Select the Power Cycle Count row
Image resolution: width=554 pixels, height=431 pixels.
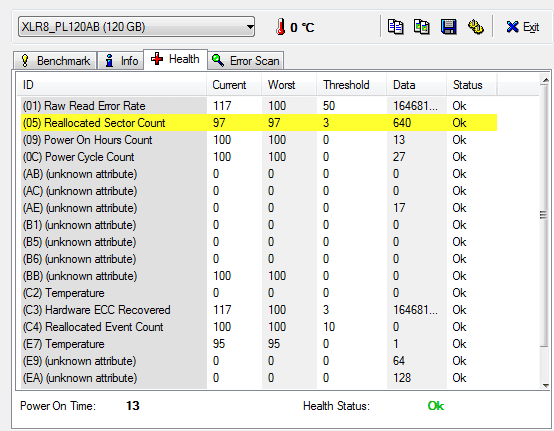[x=259, y=157]
